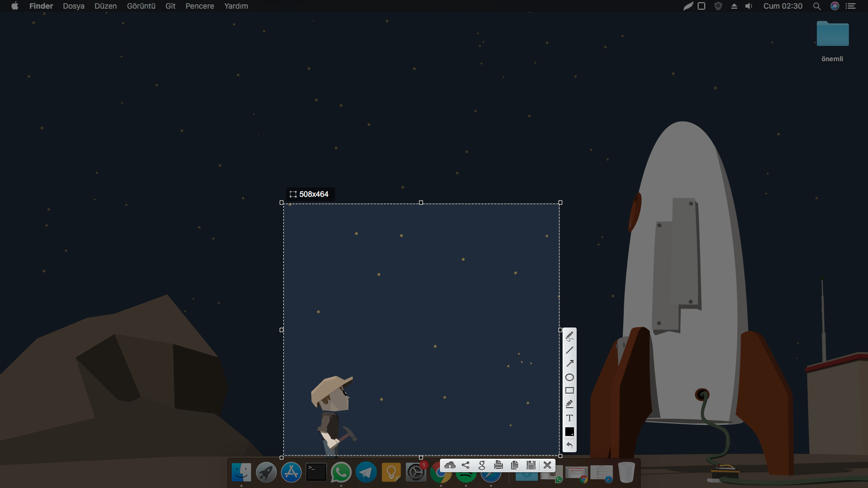Save the screenshot with floppy icon
The height and width of the screenshot is (488, 868).
[531, 465]
